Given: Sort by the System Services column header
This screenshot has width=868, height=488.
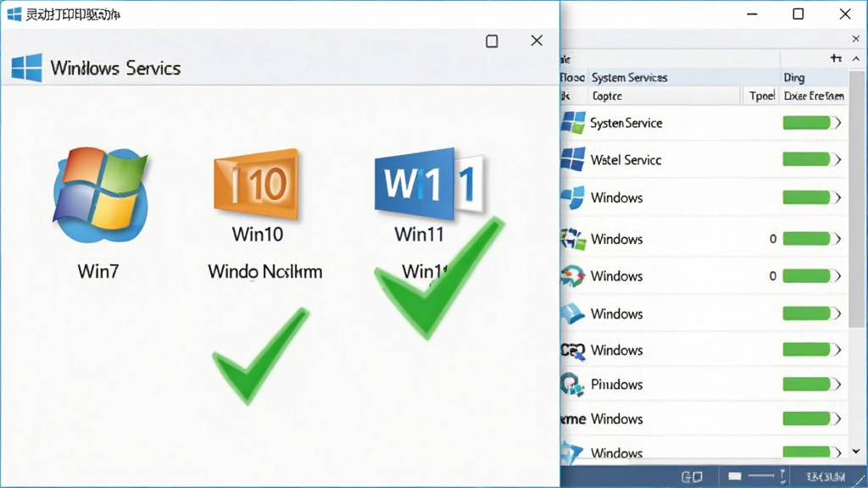Looking at the screenshot, I should 630,77.
